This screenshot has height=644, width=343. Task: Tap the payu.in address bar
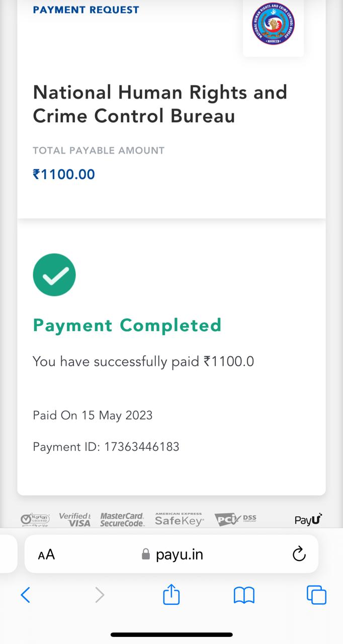179,554
